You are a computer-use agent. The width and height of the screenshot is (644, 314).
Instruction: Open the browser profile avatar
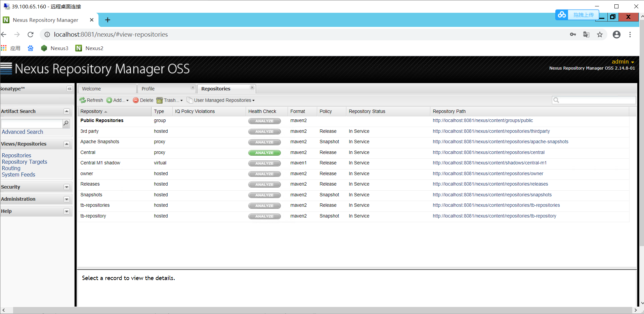(x=616, y=34)
